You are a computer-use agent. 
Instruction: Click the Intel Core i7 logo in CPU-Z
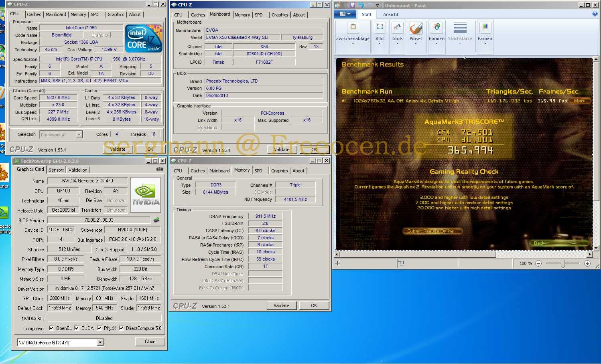pyautogui.click(x=144, y=38)
